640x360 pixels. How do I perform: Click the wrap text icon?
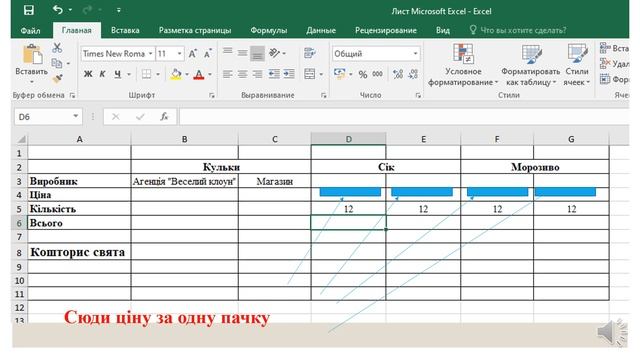[x=310, y=53]
